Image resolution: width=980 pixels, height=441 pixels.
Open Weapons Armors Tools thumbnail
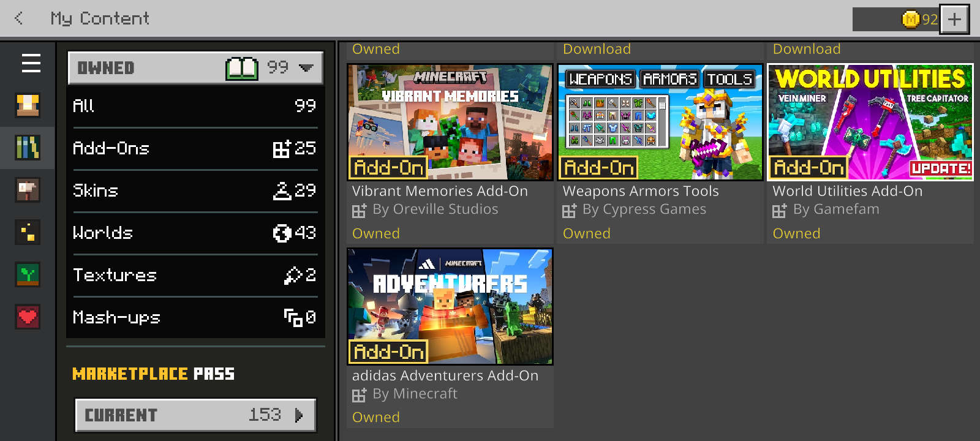click(x=660, y=122)
